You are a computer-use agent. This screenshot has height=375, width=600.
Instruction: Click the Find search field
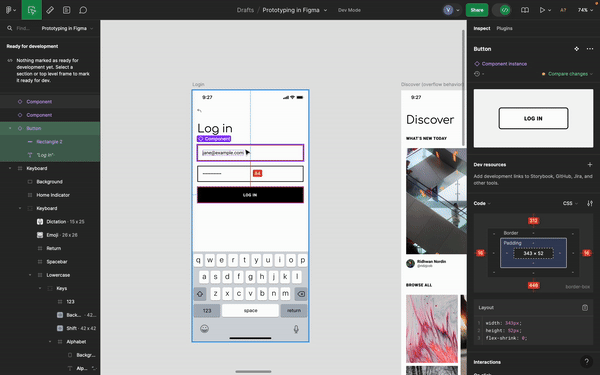tap(23, 28)
